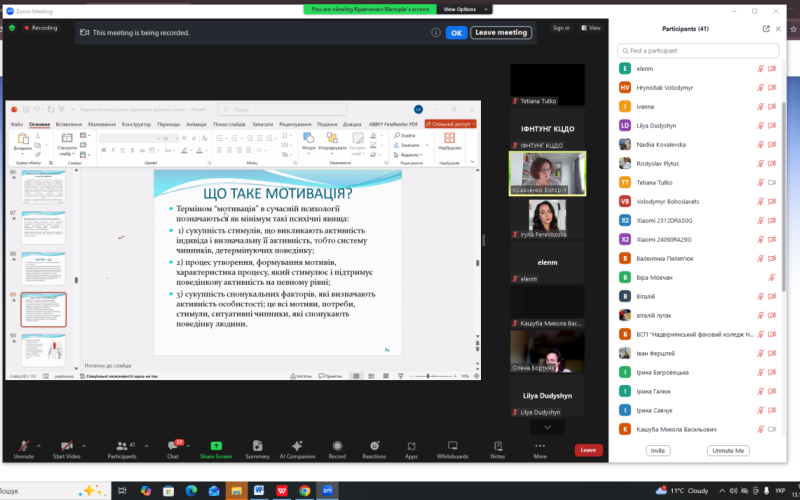800x500 pixels.
Task: Switch to the Анімація ribbon tab
Action: [196, 124]
